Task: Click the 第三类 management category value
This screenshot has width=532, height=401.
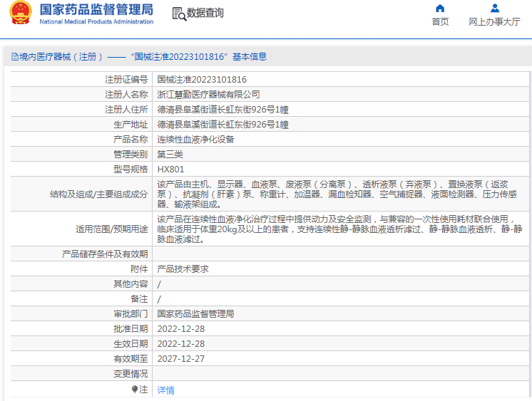Action: [170, 155]
